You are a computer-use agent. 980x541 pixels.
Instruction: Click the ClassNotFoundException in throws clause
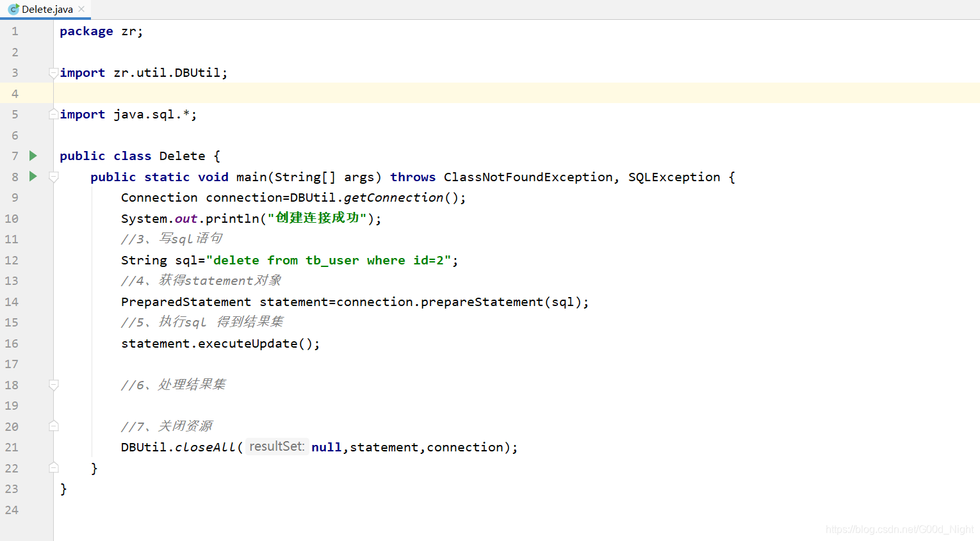click(x=528, y=177)
